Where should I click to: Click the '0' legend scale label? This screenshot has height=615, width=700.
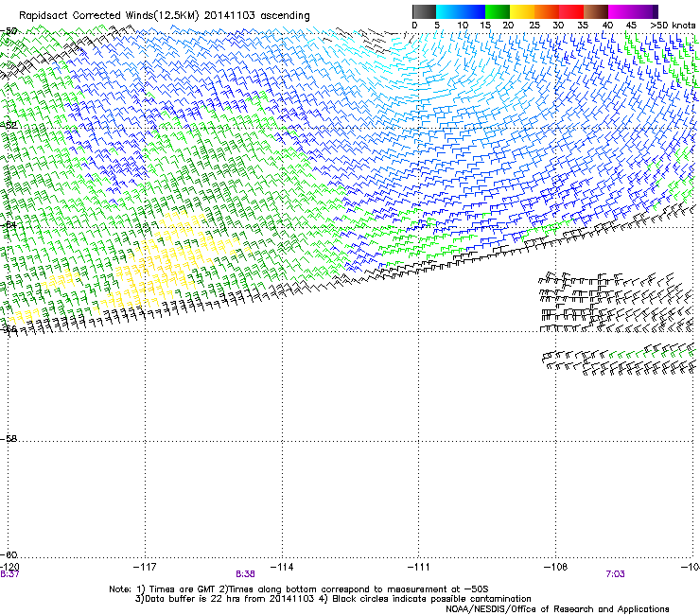pyautogui.click(x=414, y=26)
